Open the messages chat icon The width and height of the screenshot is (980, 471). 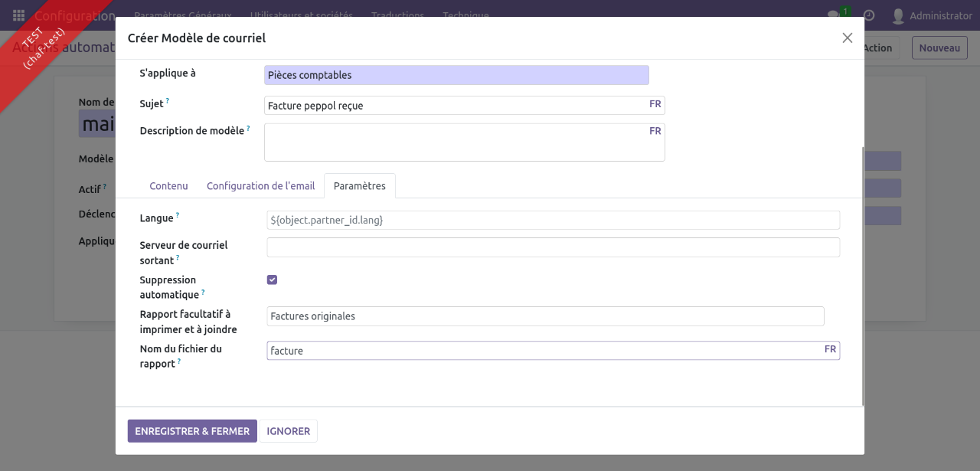tap(834, 15)
